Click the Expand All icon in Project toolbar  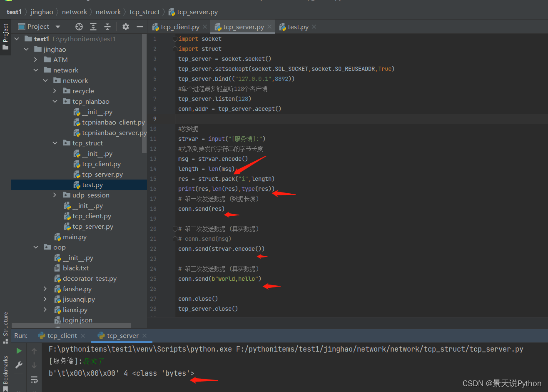click(x=93, y=27)
